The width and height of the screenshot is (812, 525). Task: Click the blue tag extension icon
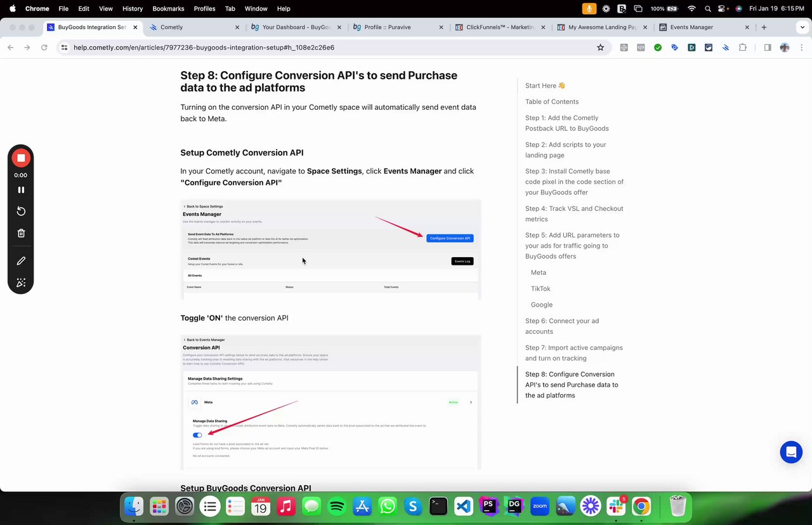[674, 47]
